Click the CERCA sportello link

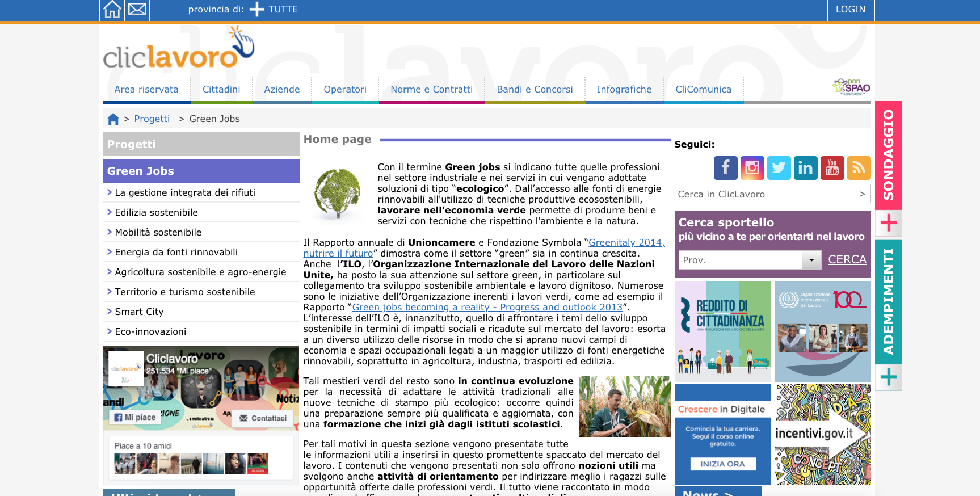[x=847, y=259]
